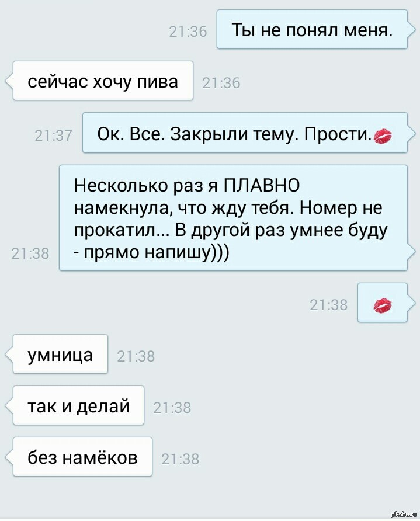Click the 21:38 timestamp next to 'без намёков'
This screenshot has width=420, height=521.
pyautogui.click(x=181, y=459)
